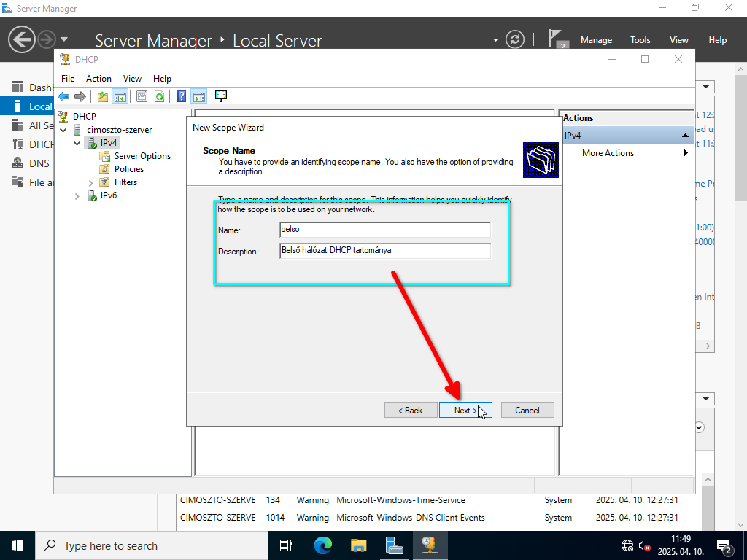The height and width of the screenshot is (560, 747).
Task: Expand More Actions submenu arrow
Action: pos(686,153)
